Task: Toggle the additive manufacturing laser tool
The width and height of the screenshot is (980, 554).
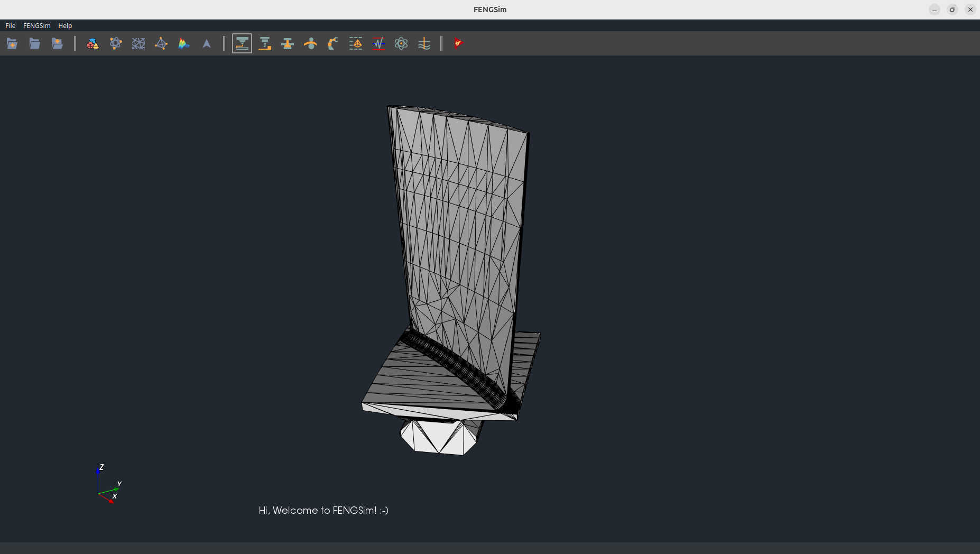Action: click(x=242, y=43)
